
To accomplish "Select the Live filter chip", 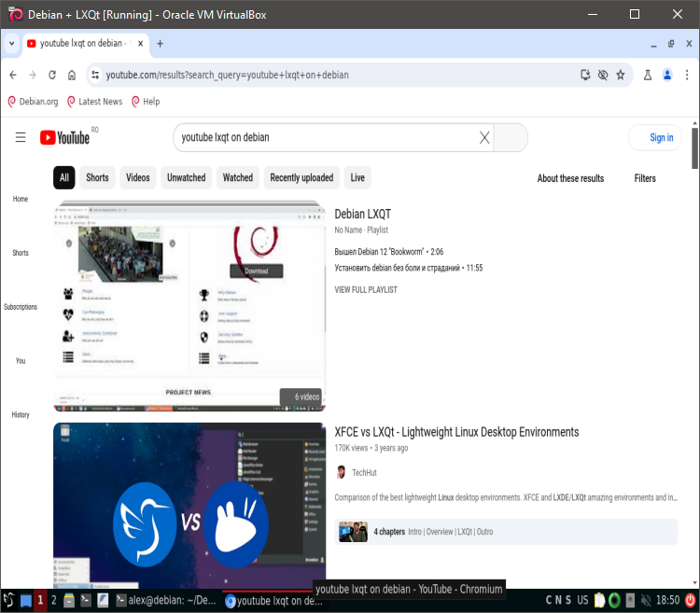I will coord(357,177).
